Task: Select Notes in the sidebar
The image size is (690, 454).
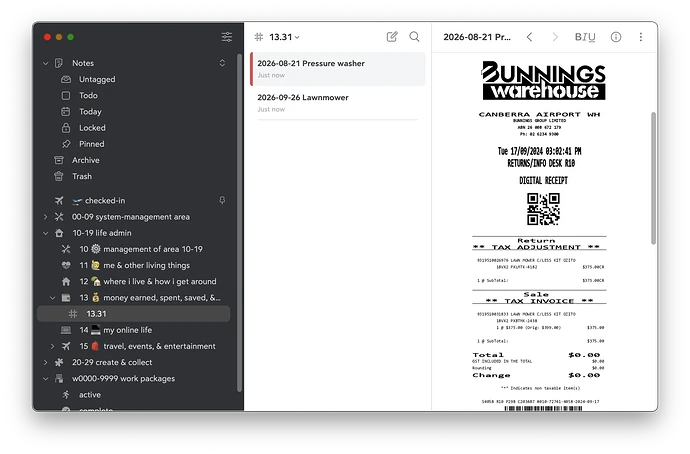Action: 83,63
